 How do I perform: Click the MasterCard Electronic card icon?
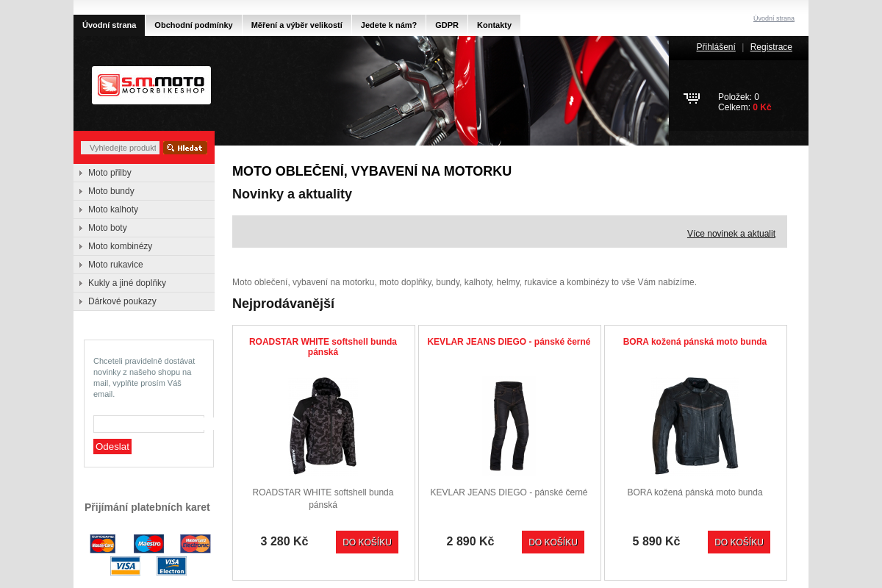pyautogui.click(x=196, y=544)
